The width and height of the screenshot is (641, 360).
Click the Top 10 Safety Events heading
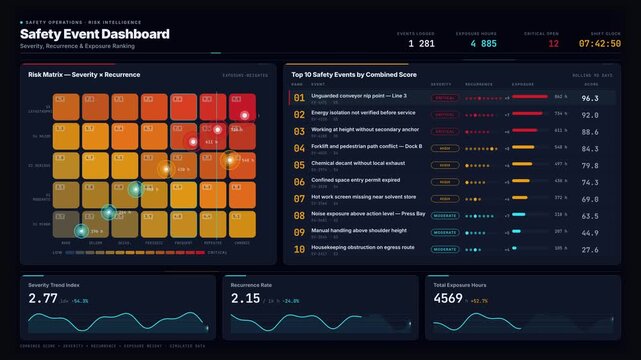pos(354,75)
